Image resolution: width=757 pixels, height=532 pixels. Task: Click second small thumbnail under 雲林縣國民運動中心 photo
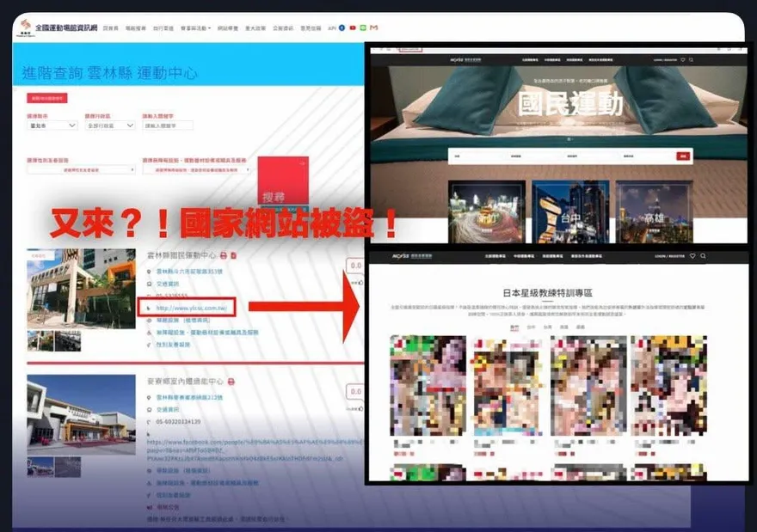[68, 341]
